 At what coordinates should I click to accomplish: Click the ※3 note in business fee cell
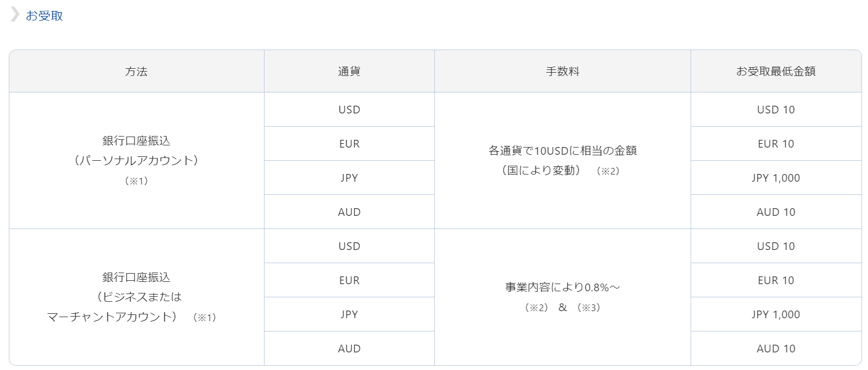[588, 307]
